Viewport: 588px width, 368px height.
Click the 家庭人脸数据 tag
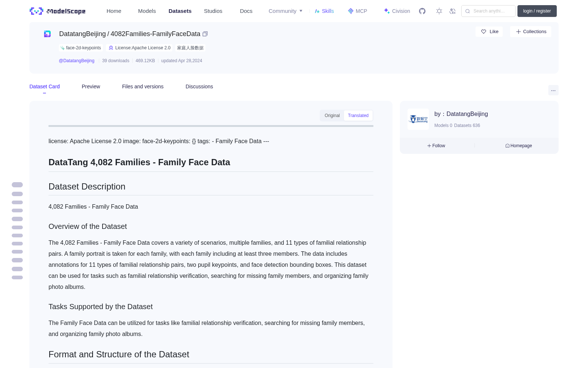coord(190,48)
